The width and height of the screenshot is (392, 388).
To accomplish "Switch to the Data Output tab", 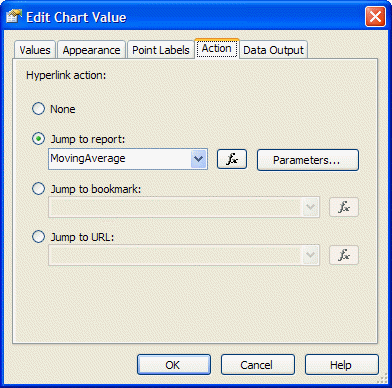I will point(273,50).
